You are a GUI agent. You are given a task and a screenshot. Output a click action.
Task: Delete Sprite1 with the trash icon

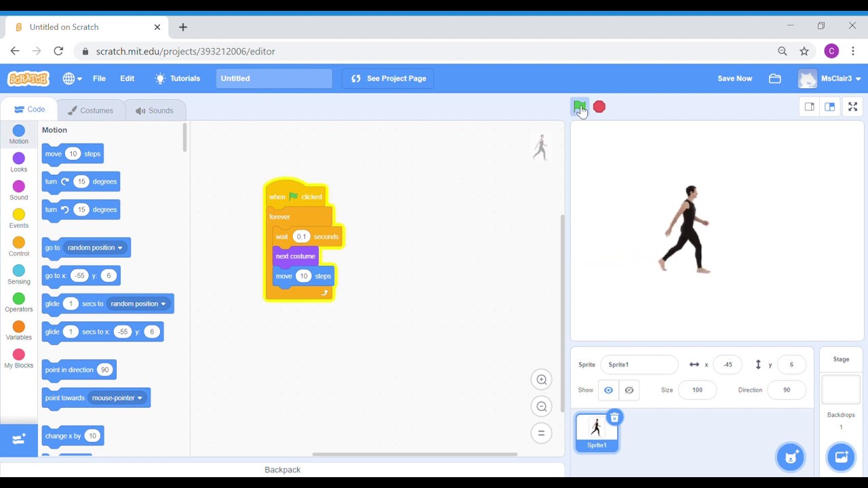[x=614, y=418]
